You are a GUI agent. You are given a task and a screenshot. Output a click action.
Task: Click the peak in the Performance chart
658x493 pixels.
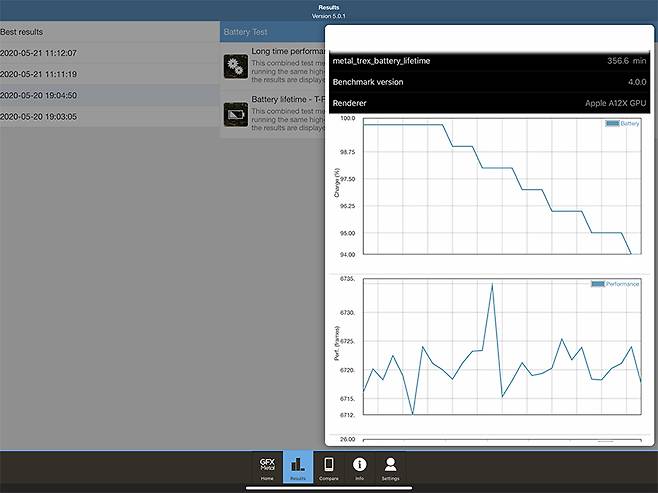point(492,285)
